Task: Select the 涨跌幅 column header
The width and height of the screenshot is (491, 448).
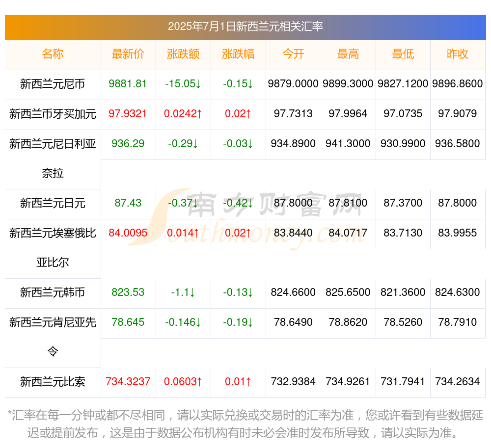Action: coord(238,54)
